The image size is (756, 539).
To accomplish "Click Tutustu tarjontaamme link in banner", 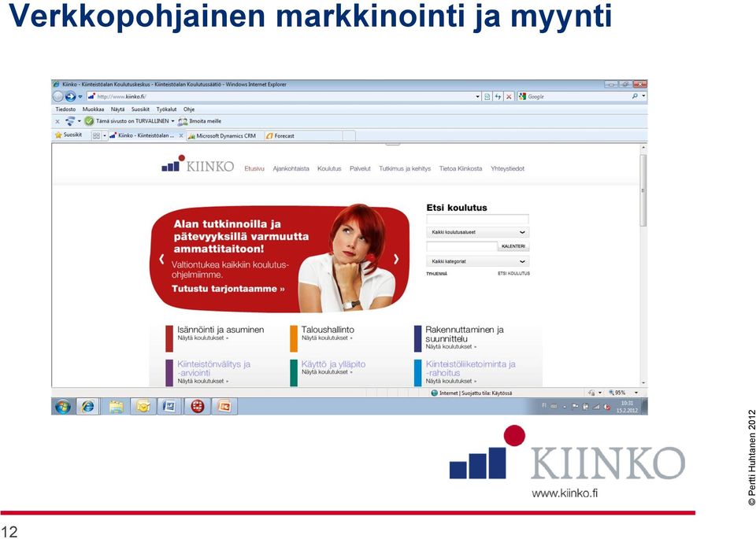I will click(228, 289).
